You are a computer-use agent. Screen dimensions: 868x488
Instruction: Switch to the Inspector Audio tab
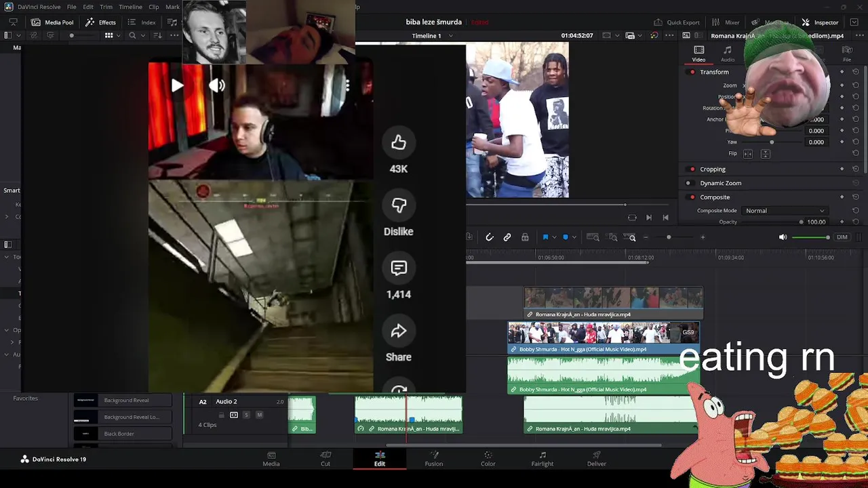tap(727, 54)
